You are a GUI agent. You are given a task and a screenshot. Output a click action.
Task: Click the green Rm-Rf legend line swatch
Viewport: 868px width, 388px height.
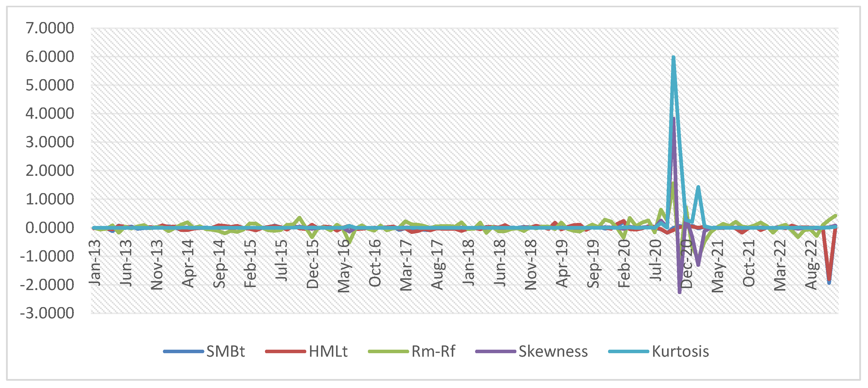click(x=388, y=352)
